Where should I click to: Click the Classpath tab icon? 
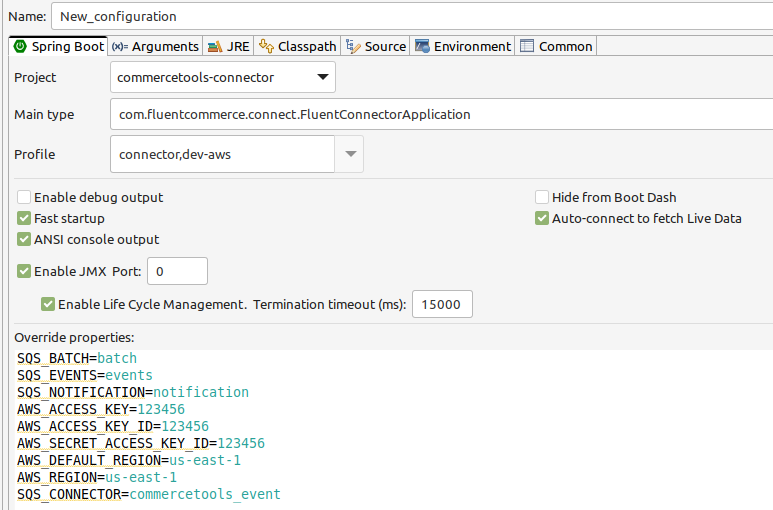click(266, 46)
